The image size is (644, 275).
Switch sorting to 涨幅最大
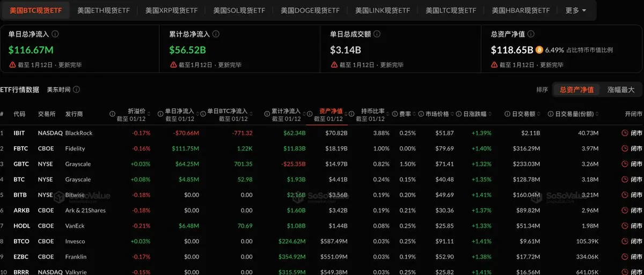click(621, 90)
